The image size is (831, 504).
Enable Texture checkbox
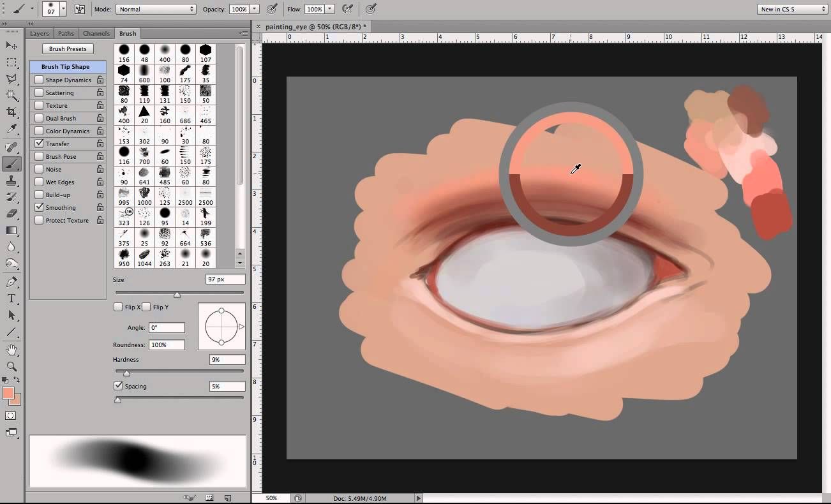(x=40, y=105)
